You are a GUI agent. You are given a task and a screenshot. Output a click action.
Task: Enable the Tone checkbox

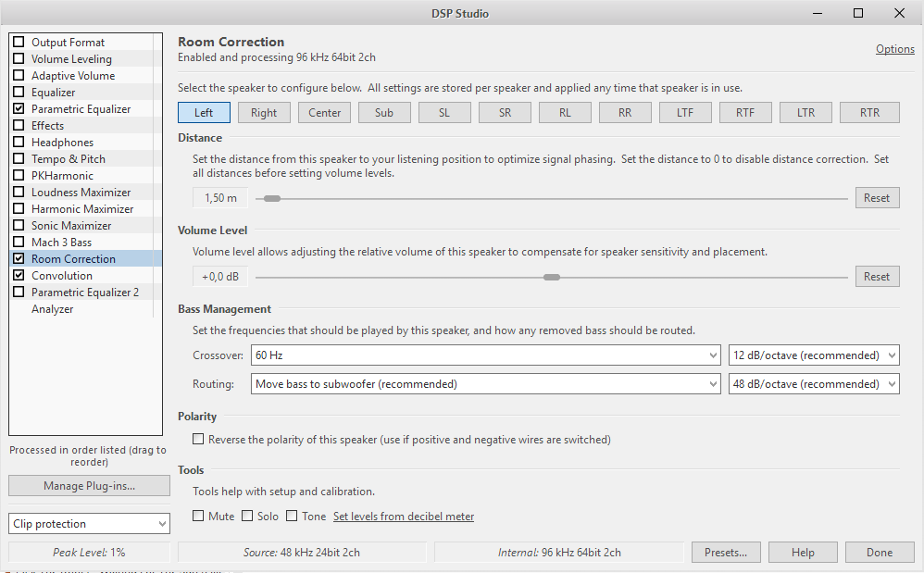pyautogui.click(x=292, y=516)
